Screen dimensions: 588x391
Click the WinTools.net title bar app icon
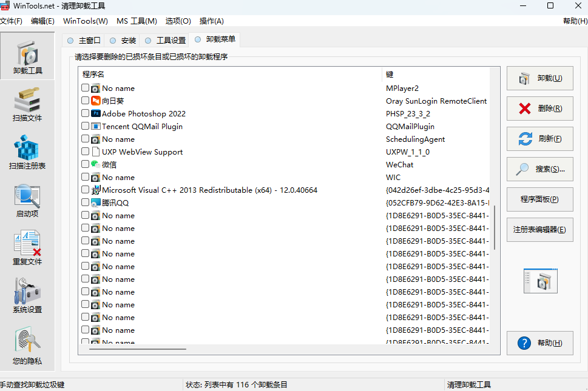tap(5, 5)
